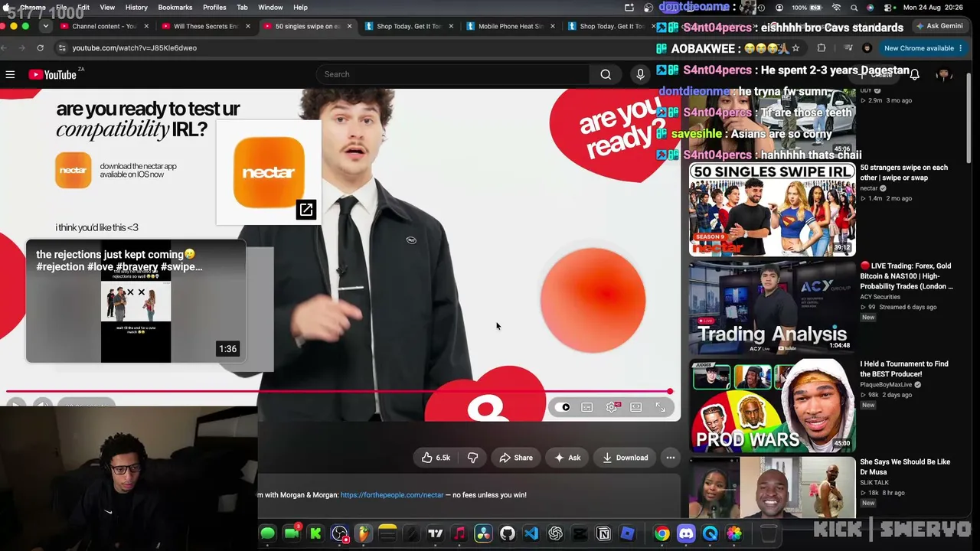This screenshot has width=980, height=551.
Task: Open the tab search dropdown arrow
Action: click(45, 26)
